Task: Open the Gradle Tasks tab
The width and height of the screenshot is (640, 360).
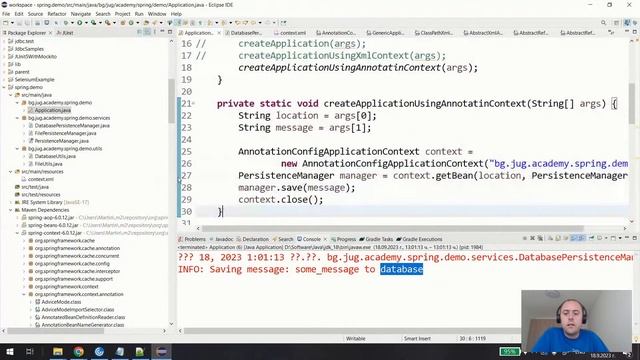Action: pyautogui.click(x=376, y=239)
